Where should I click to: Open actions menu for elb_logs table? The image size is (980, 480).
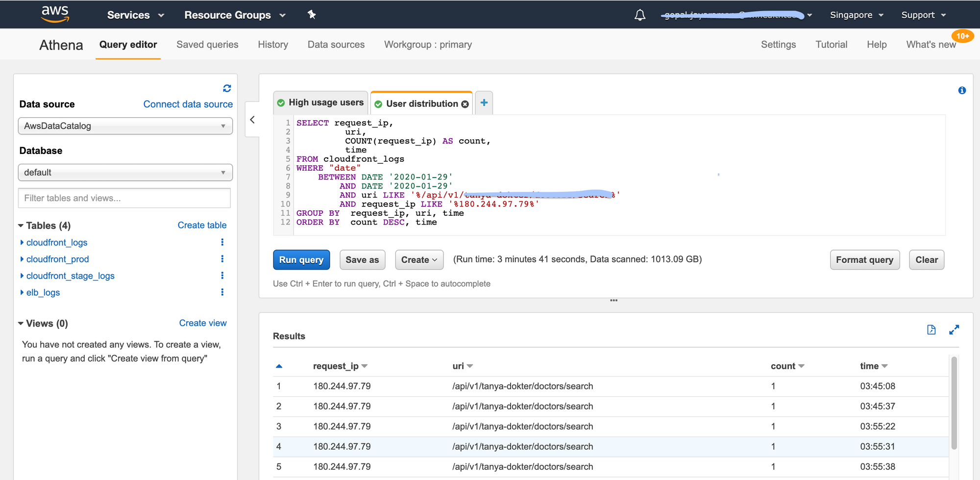[x=222, y=292]
